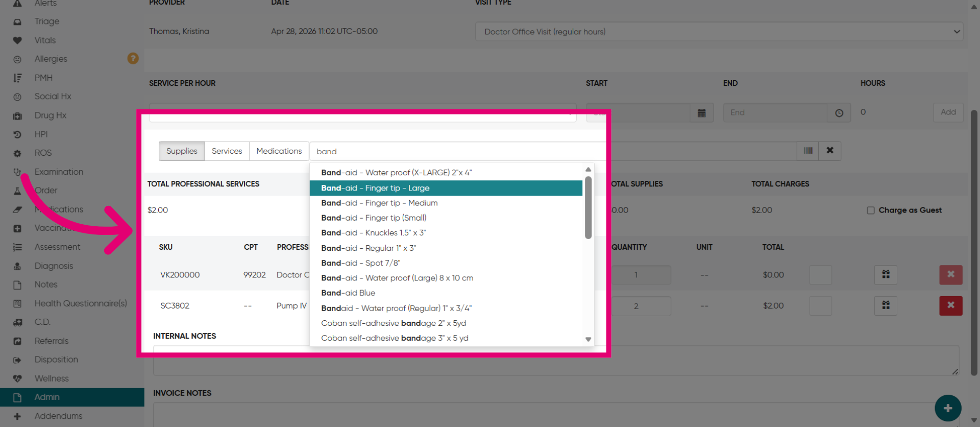Click the suggestion list scrollbar thumb
Image resolution: width=980 pixels, height=427 pixels.
click(x=588, y=207)
